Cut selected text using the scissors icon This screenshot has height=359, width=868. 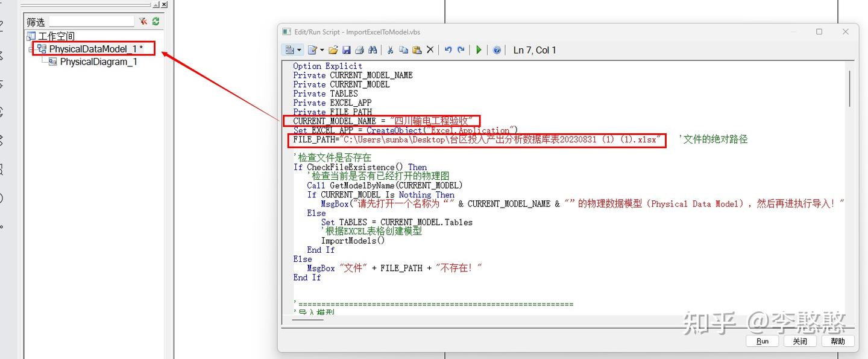[x=390, y=49]
